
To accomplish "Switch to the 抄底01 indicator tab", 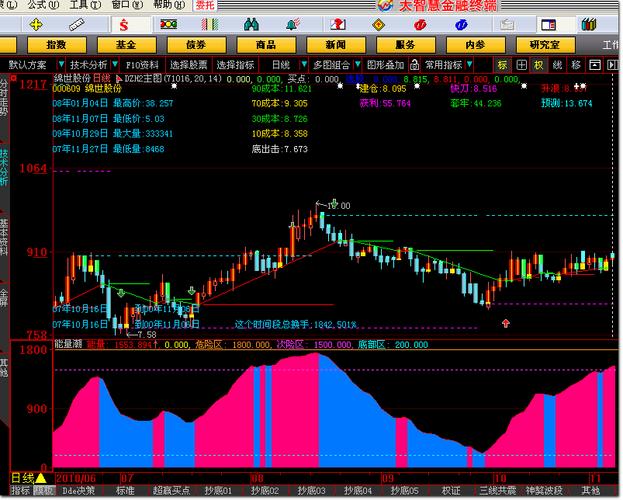I will pos(220,491).
